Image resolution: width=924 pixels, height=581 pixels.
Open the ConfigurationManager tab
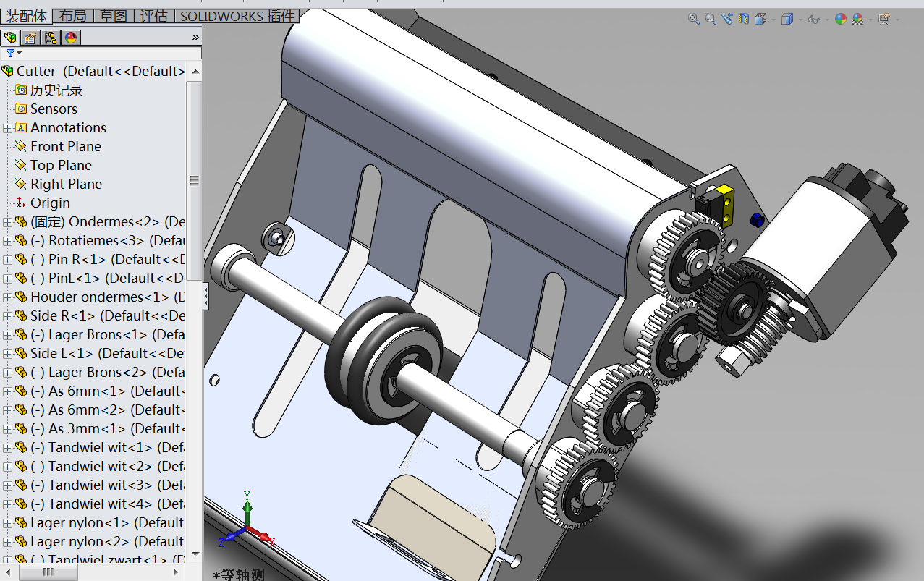coord(51,38)
